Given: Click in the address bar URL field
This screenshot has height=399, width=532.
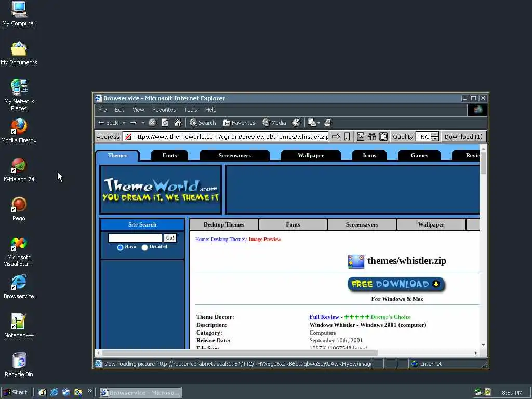Looking at the screenshot, I should coord(227,137).
